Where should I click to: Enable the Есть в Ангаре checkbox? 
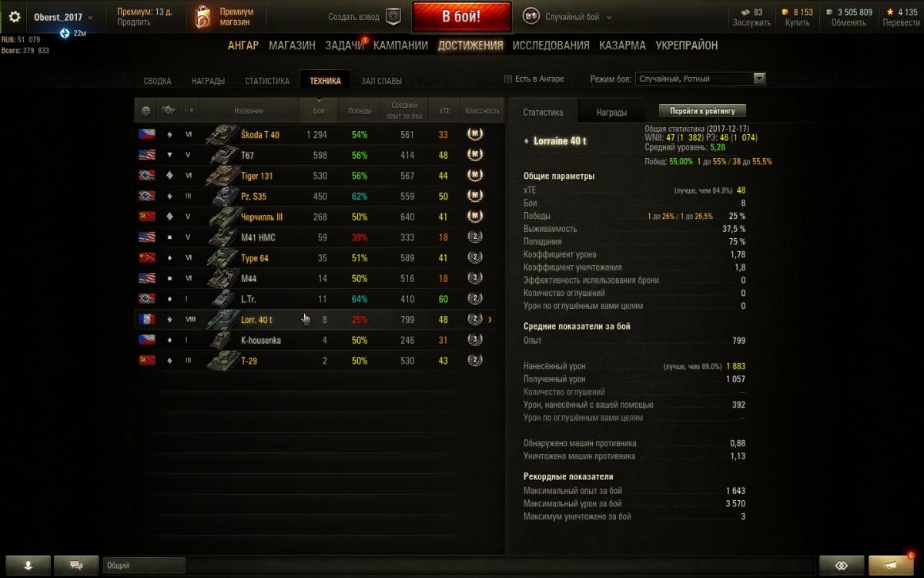point(507,79)
